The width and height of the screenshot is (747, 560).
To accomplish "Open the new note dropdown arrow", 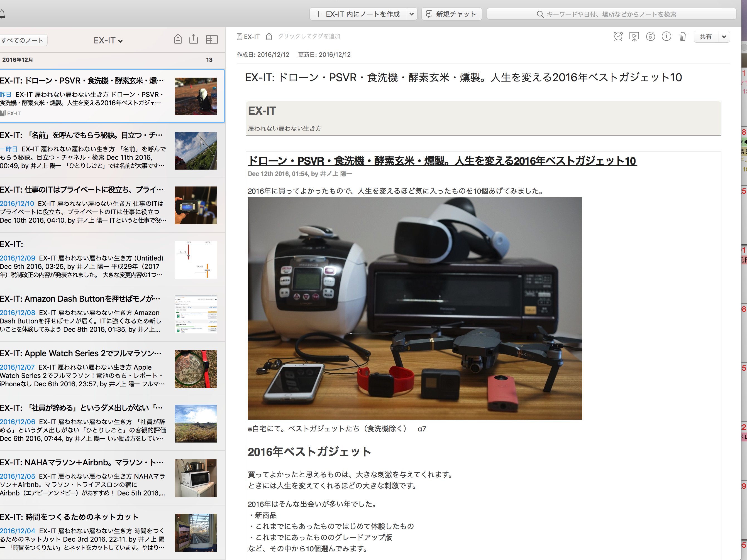I will pyautogui.click(x=411, y=14).
